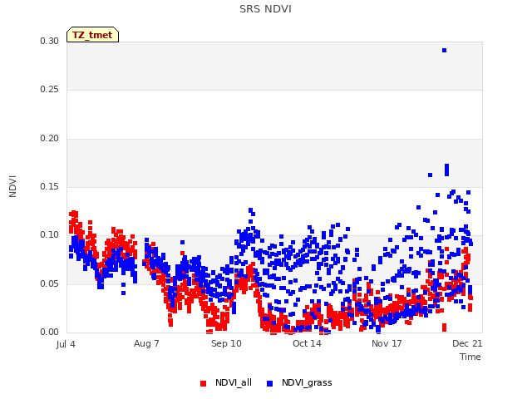Click the 0.20 y-axis tick label
Screen dimensions: 532x399
coord(50,138)
